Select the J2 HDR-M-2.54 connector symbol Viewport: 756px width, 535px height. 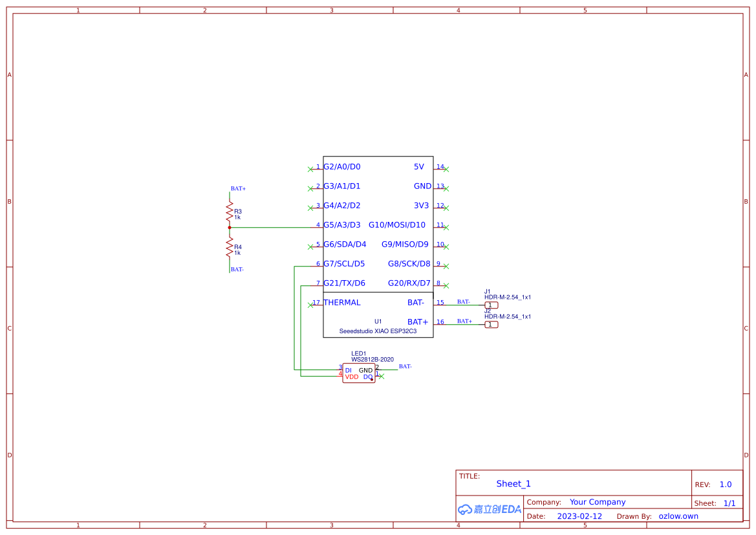pos(491,324)
